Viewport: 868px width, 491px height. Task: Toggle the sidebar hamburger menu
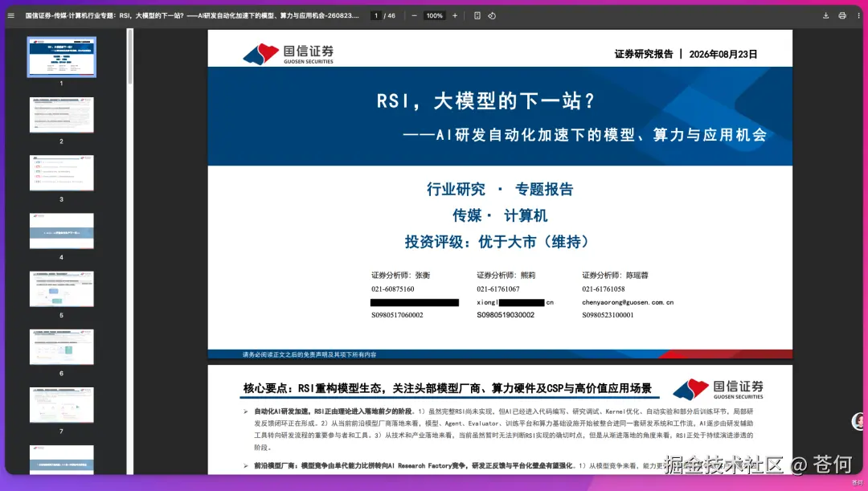click(x=11, y=15)
